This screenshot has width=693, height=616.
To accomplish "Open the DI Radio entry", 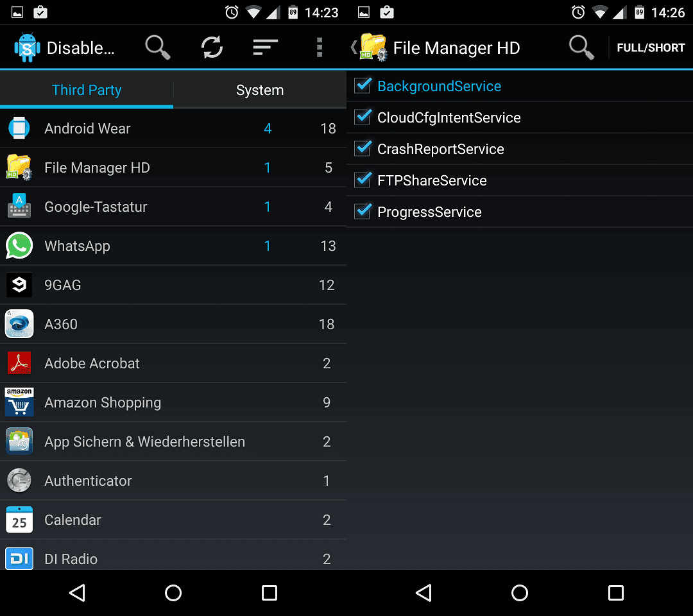I will pyautogui.click(x=173, y=555).
